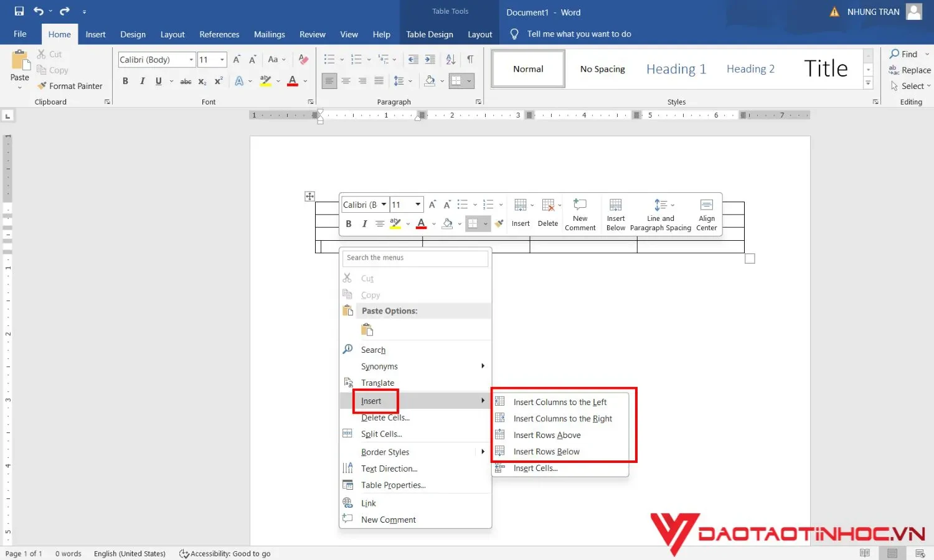Screen dimensions: 934x560
Task: Apply red with the Font Color swatch
Action: pyautogui.click(x=292, y=81)
